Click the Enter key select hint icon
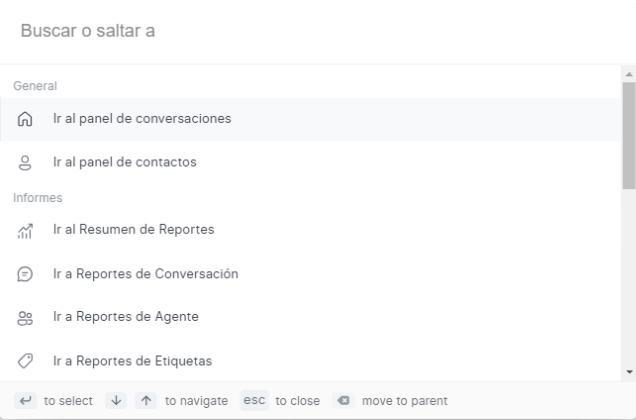 point(26,401)
